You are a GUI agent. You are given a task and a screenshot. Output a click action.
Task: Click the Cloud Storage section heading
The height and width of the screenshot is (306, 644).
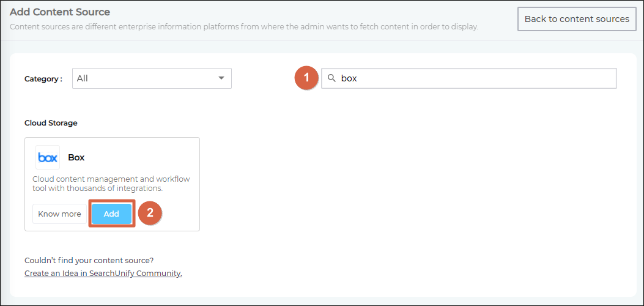click(51, 123)
